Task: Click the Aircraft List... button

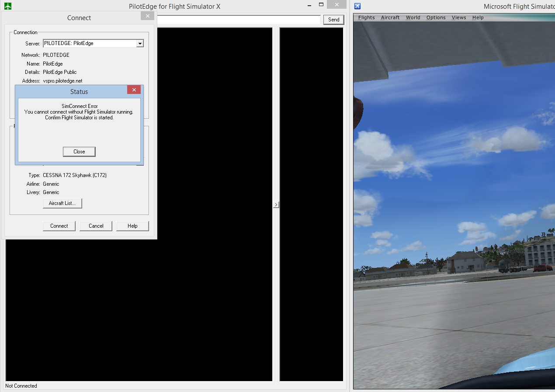Action: click(62, 203)
